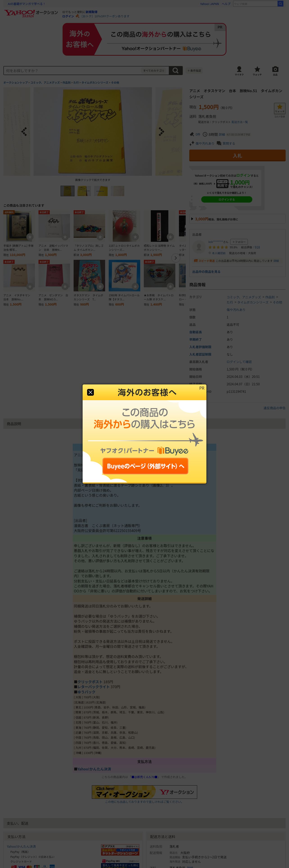Screen dimensions: 289x868
Task: Show next product image arrow
Action: click(161, 132)
